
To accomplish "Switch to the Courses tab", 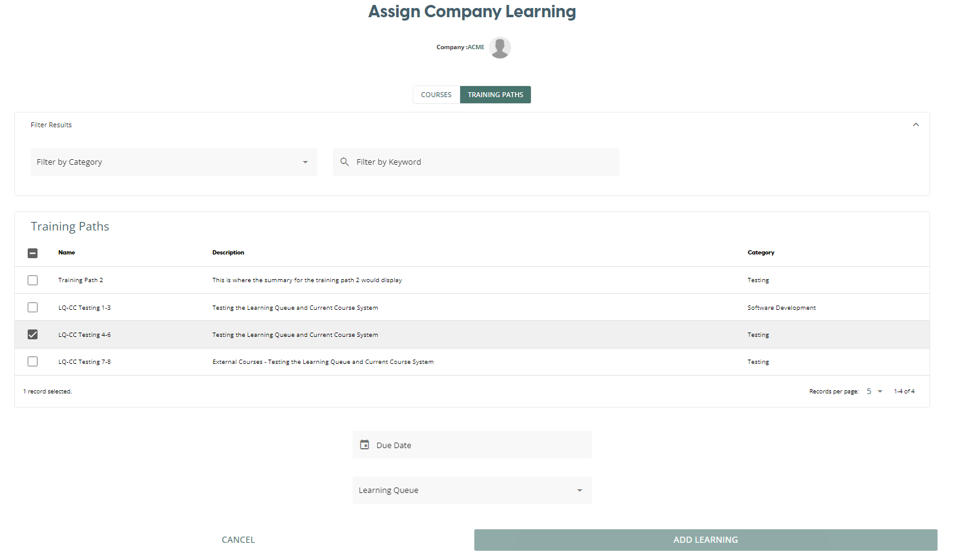I will pyautogui.click(x=436, y=95).
